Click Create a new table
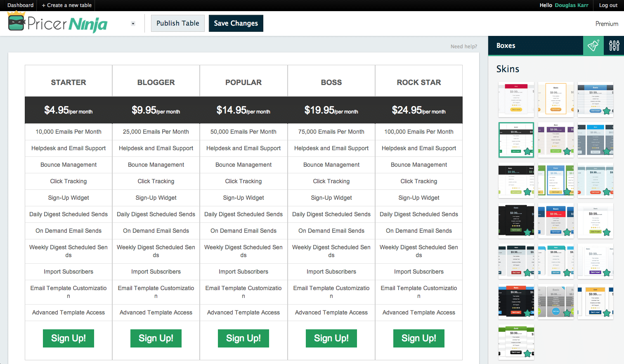The width and height of the screenshot is (624, 364). pyautogui.click(x=67, y=5)
